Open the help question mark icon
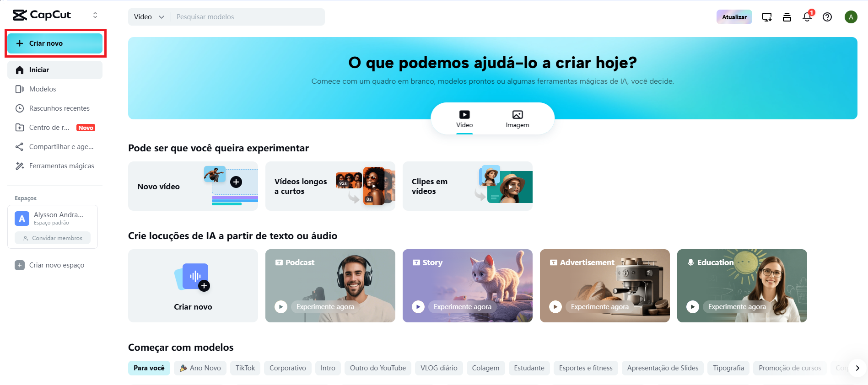 click(827, 17)
